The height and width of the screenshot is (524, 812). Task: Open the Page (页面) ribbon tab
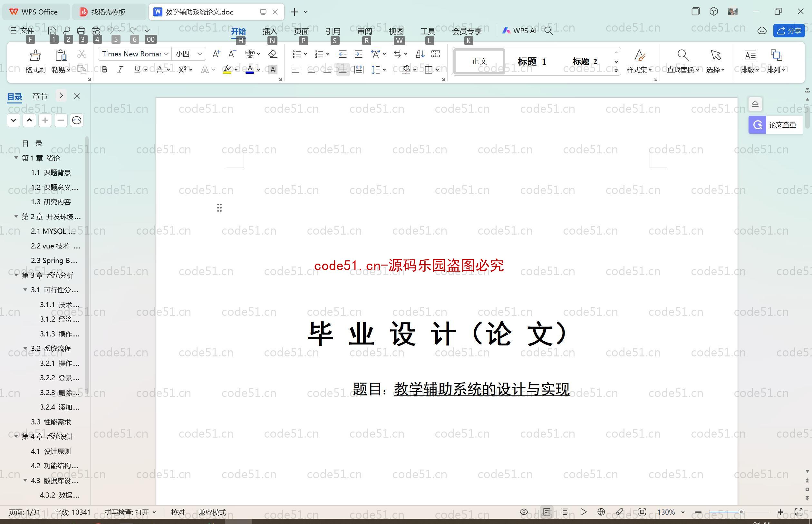[x=301, y=31]
